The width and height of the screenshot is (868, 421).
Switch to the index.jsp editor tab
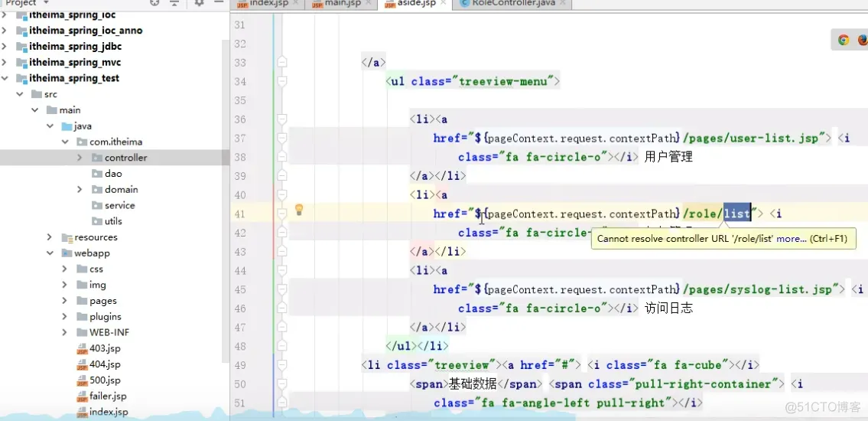269,4
